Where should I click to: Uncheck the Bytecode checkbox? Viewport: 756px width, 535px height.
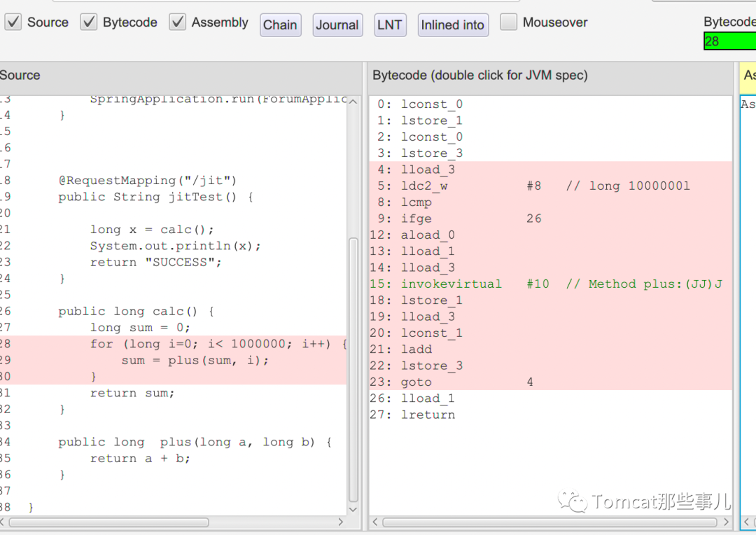(x=89, y=22)
